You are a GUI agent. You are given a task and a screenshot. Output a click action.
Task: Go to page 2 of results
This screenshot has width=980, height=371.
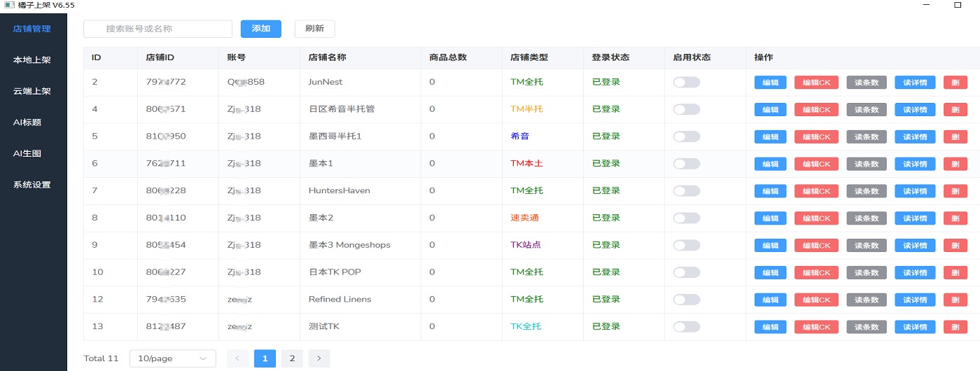coord(292,358)
